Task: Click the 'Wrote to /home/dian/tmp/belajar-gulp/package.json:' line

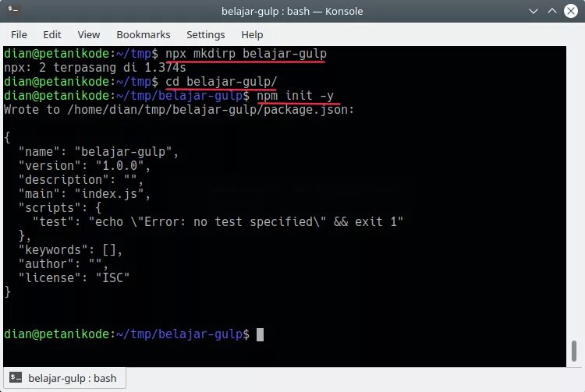Action: (x=179, y=110)
